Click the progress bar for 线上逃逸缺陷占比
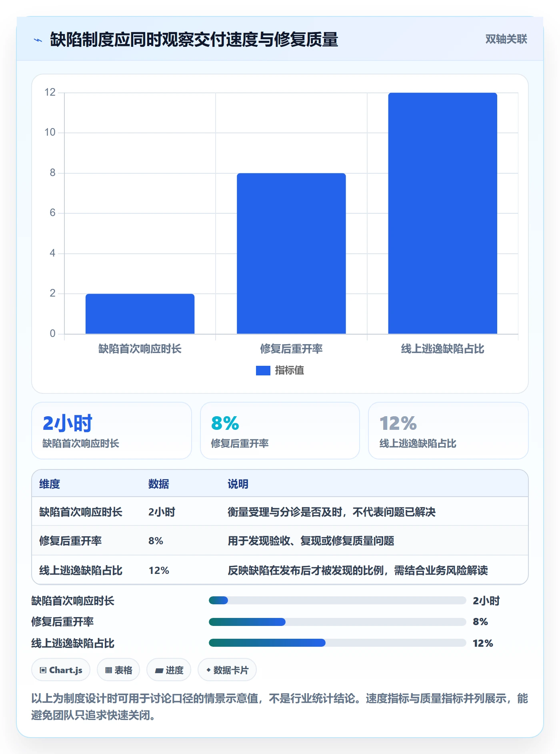Screen dimensions: 560x754 click(338, 643)
